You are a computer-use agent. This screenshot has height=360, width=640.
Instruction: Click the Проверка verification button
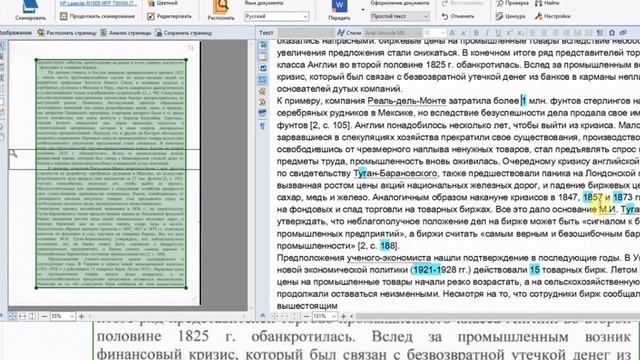point(512,3)
